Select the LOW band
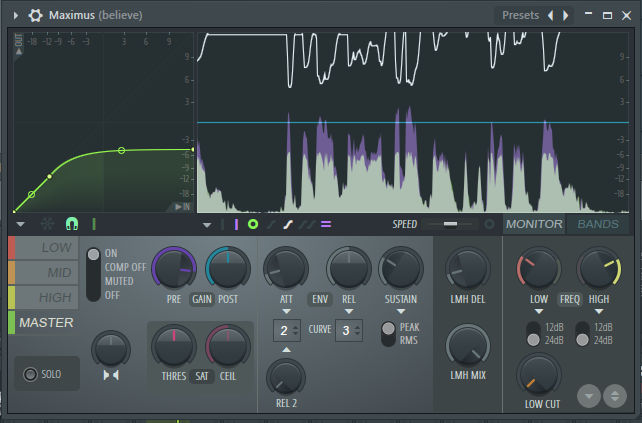The image size is (642, 423). tap(43, 248)
